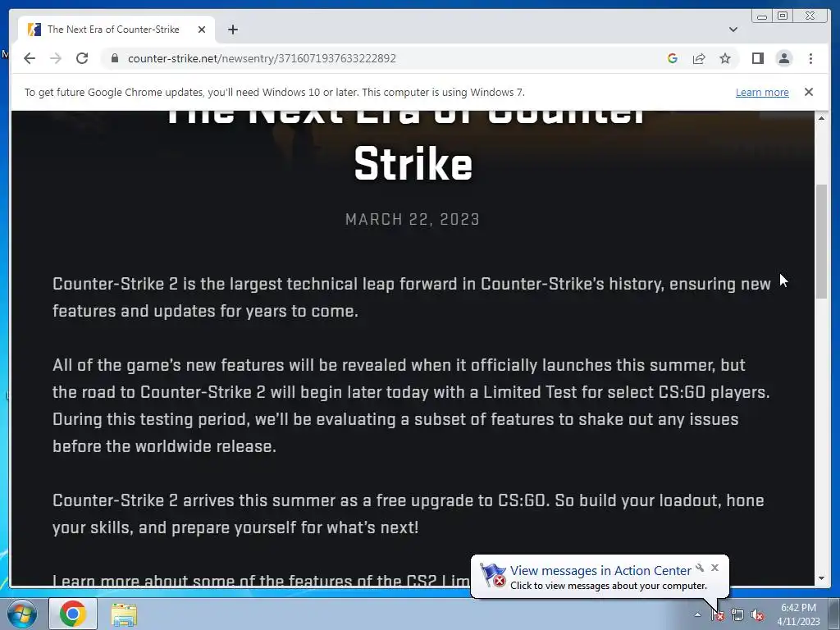Click the Action Center flag tray icon
Screen dimensions: 840x630
[717, 615]
